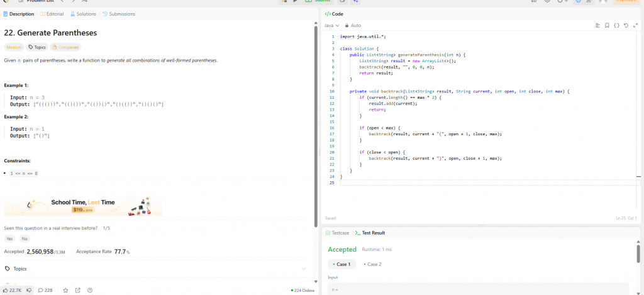
Task: Click the '2,560,958' accepted count
Action: (40, 252)
